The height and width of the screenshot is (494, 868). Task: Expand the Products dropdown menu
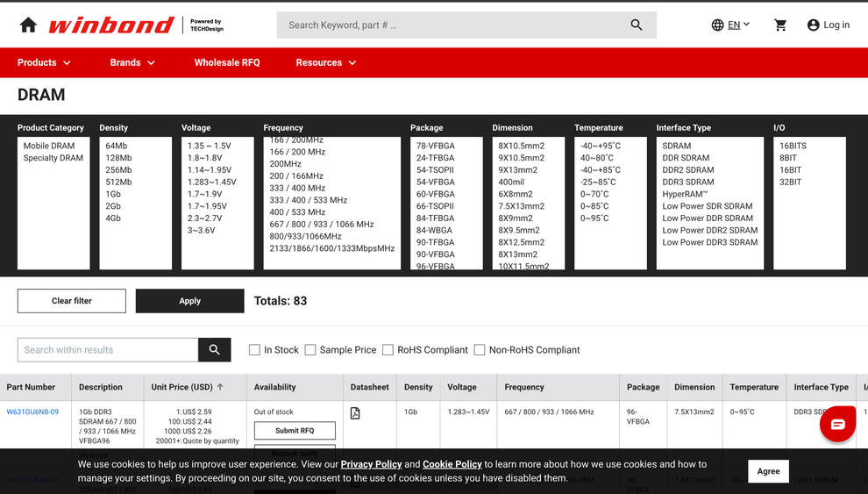click(44, 62)
